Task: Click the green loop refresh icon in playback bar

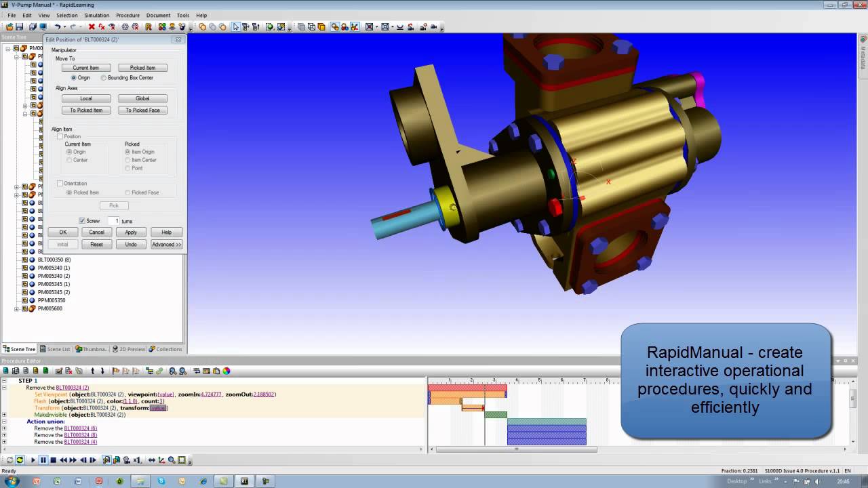Action: tap(20, 460)
